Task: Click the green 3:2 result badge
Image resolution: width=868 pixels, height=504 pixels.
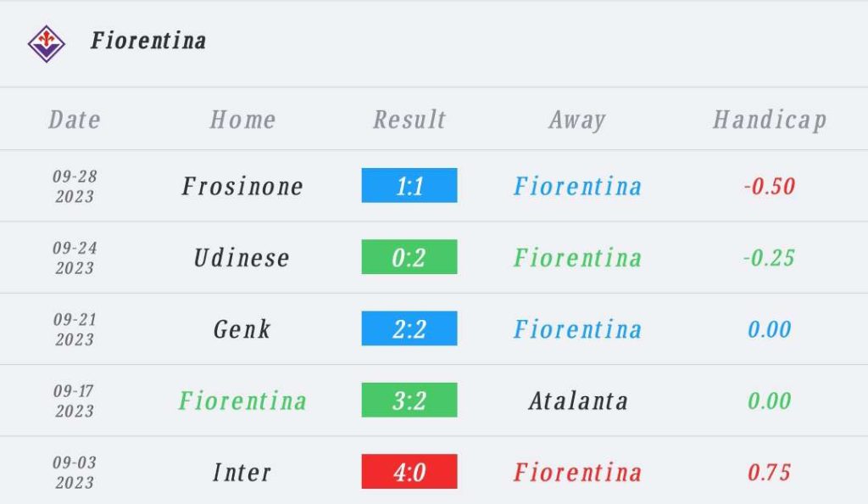Action: point(409,400)
